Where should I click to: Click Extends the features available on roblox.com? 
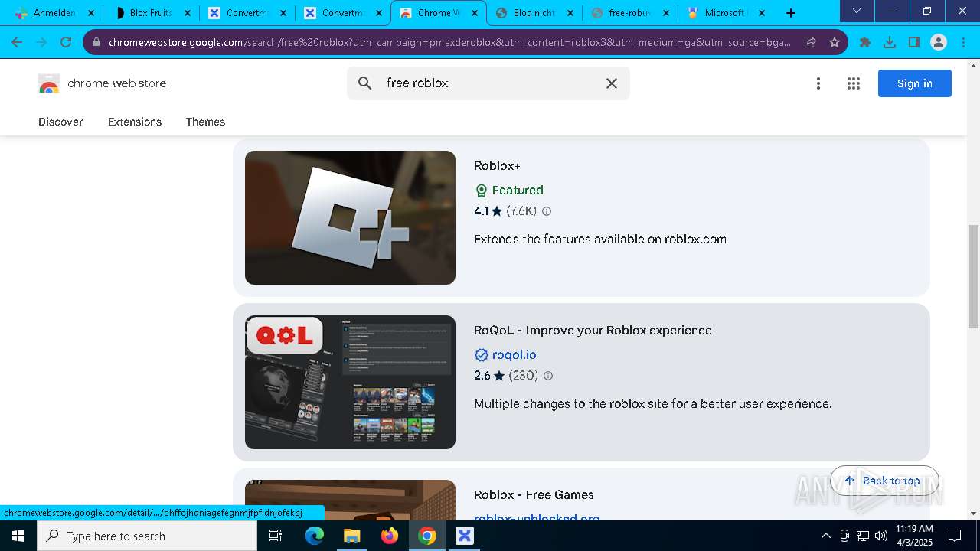tap(600, 239)
